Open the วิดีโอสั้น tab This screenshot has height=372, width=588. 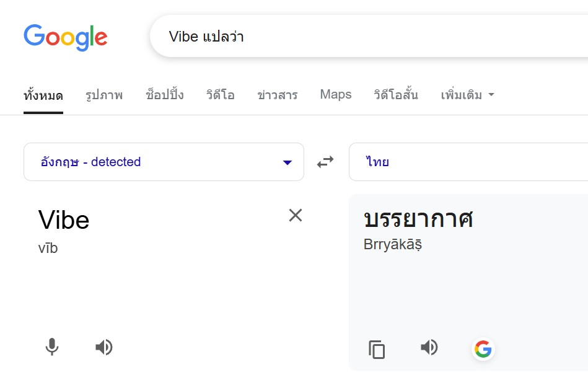tap(396, 95)
